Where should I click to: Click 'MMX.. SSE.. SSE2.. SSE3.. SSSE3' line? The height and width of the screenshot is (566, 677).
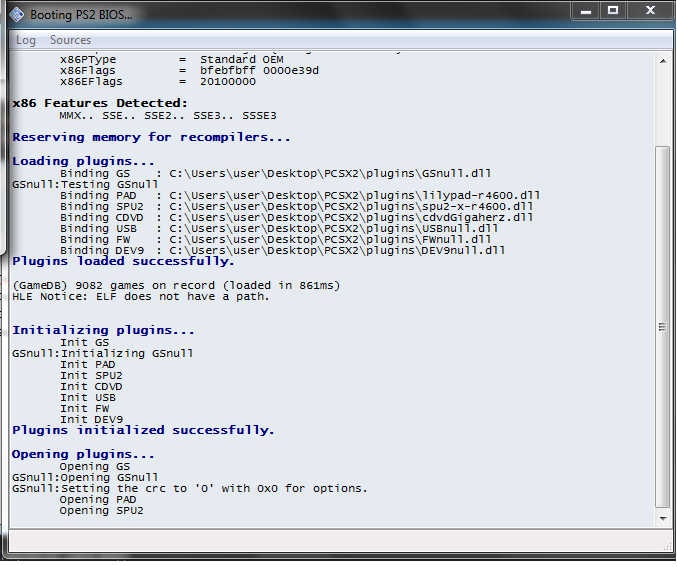(168, 116)
